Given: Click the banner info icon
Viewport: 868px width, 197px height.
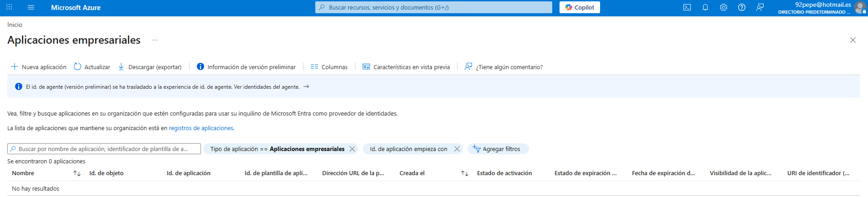Looking at the screenshot, I should click(19, 86).
